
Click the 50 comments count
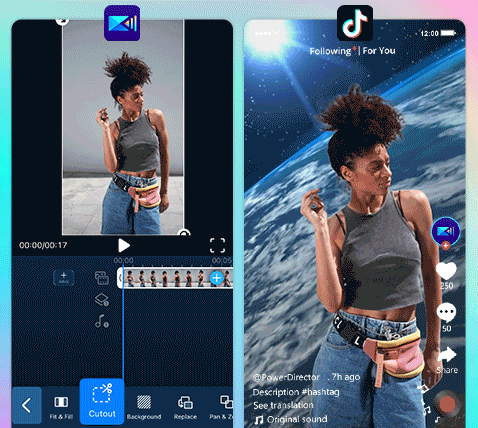[447, 328]
